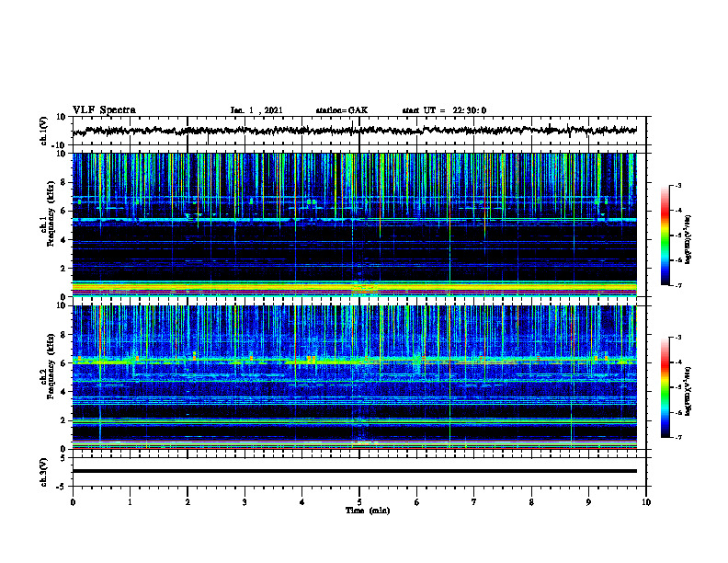728x563 pixels.
Task: Click the "-7" label below the ch.2 colorbar
Action: [678, 438]
